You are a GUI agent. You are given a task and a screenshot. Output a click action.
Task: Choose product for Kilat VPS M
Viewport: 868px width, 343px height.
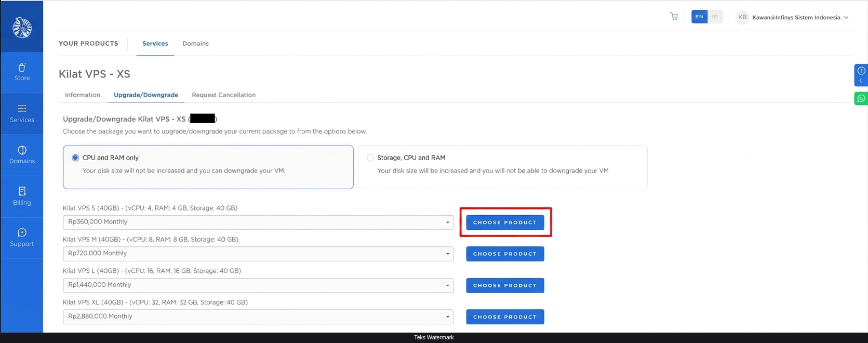(x=505, y=254)
